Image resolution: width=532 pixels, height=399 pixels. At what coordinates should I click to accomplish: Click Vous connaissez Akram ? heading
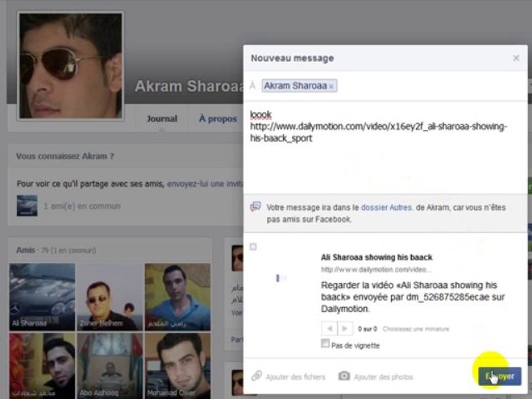[x=65, y=156]
